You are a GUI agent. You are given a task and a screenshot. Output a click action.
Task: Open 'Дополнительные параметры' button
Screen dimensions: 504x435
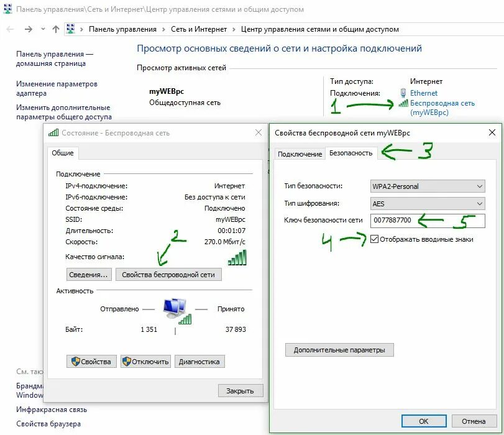point(339,350)
